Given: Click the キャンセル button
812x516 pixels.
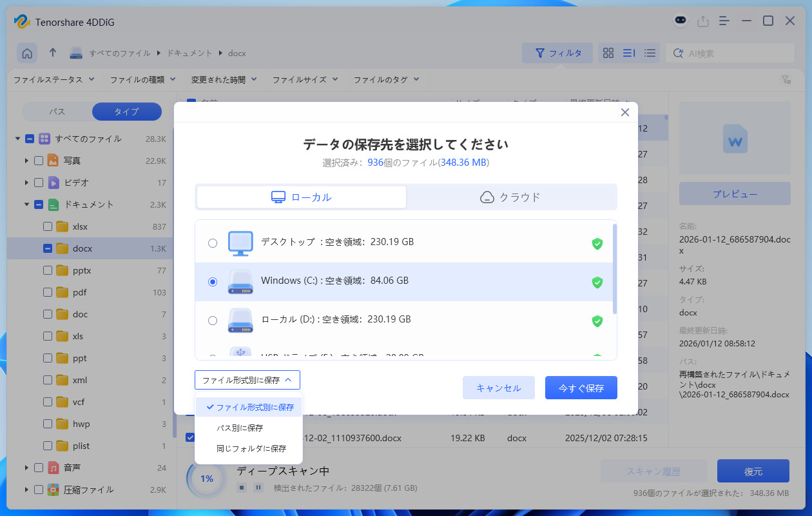Looking at the screenshot, I should pyautogui.click(x=499, y=388).
